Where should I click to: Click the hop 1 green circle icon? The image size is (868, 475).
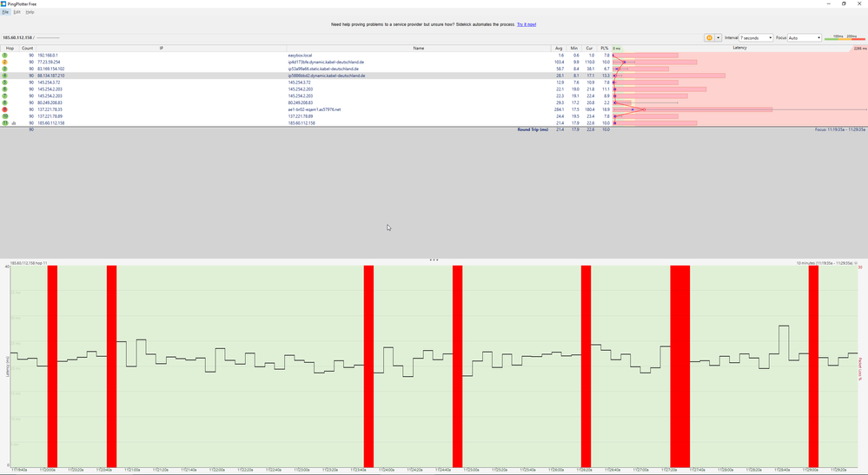point(5,56)
